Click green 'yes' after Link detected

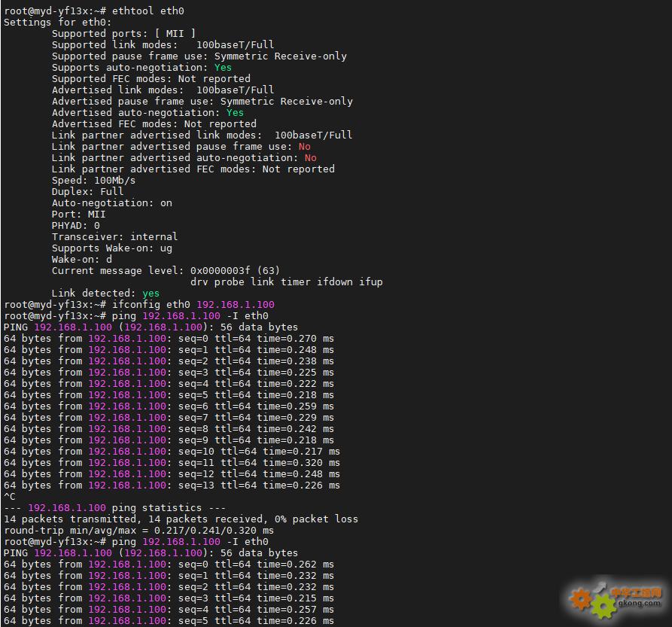coord(151,294)
